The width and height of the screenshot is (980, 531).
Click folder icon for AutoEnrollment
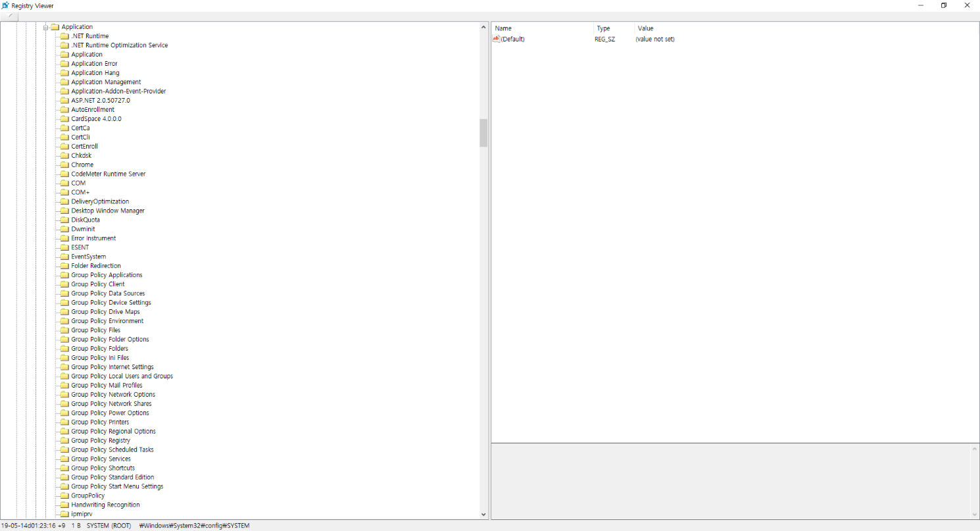click(x=64, y=110)
